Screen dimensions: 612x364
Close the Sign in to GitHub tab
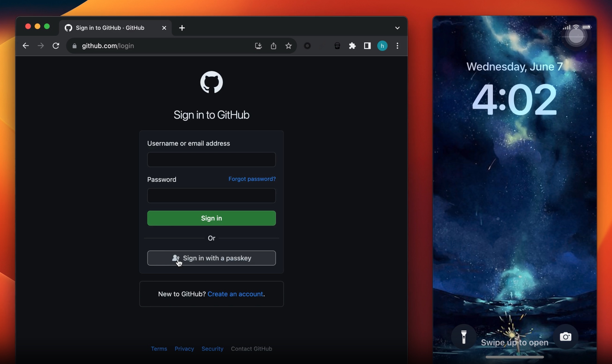pyautogui.click(x=164, y=28)
